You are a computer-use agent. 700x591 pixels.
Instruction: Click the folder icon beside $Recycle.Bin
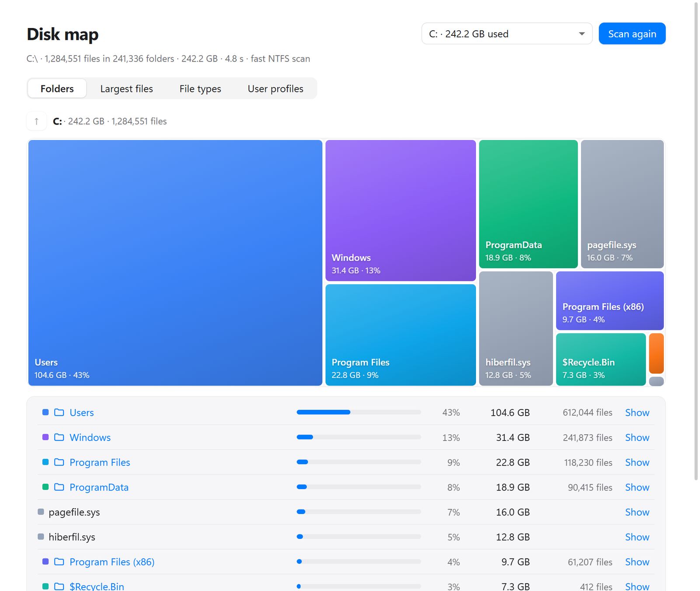pos(59,586)
